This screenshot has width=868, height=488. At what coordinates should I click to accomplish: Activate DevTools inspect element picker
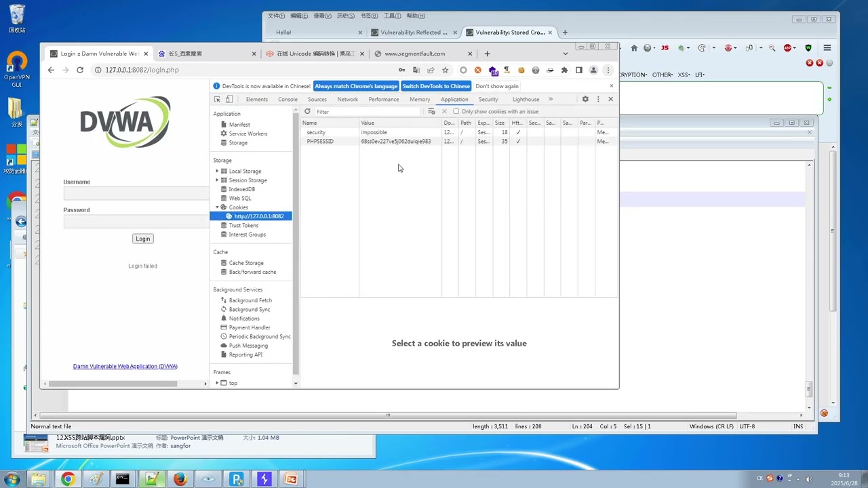218,99
